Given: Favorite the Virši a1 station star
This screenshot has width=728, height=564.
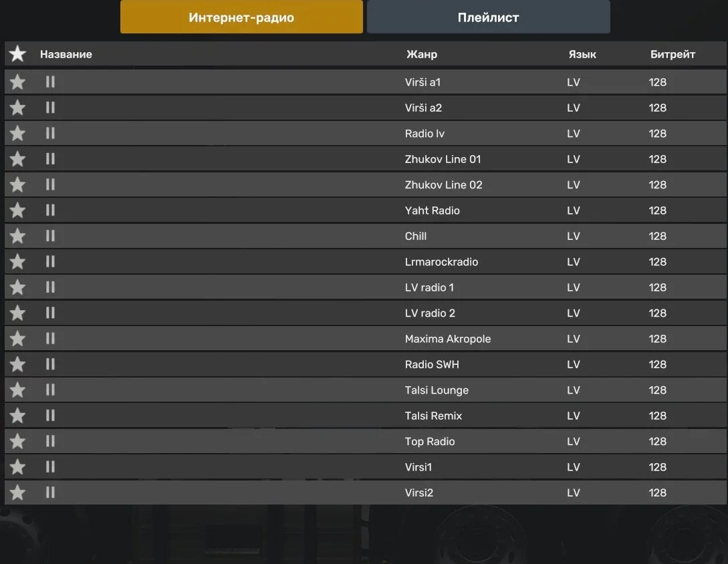Looking at the screenshot, I should click(17, 82).
